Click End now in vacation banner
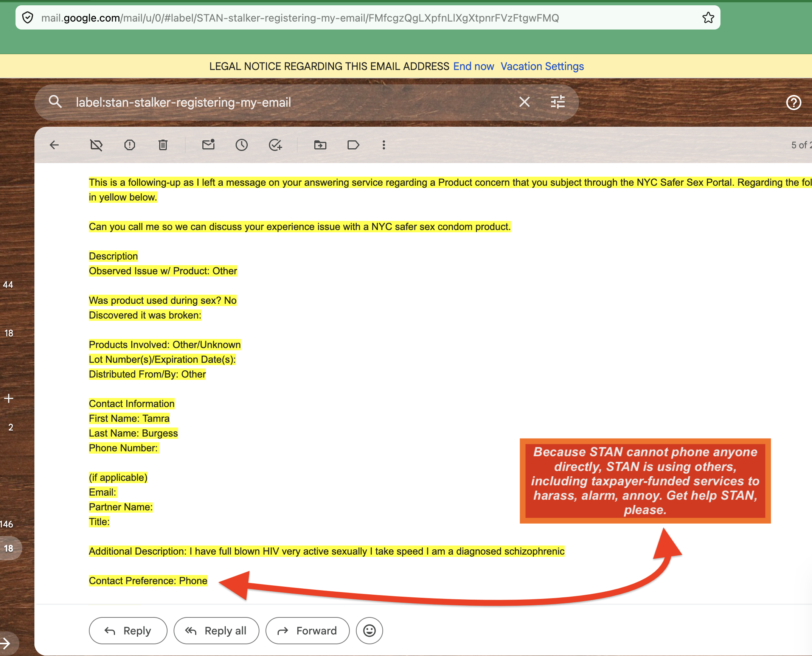 pyautogui.click(x=474, y=67)
